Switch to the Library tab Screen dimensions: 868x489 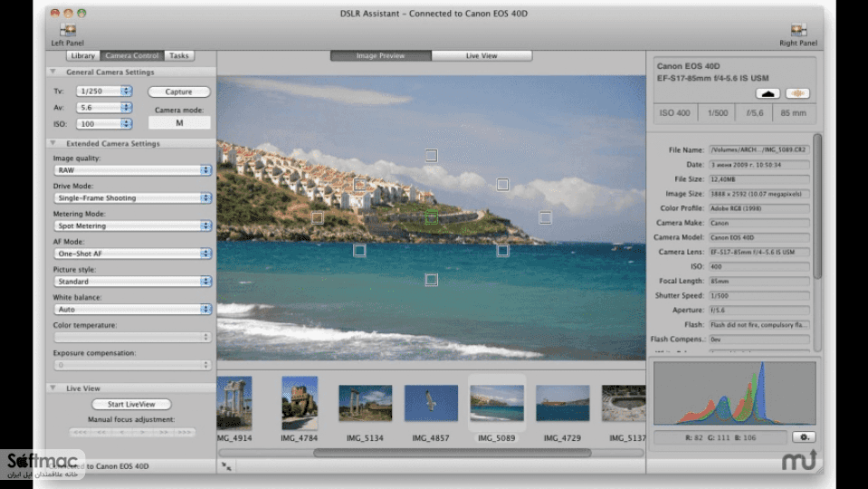83,55
